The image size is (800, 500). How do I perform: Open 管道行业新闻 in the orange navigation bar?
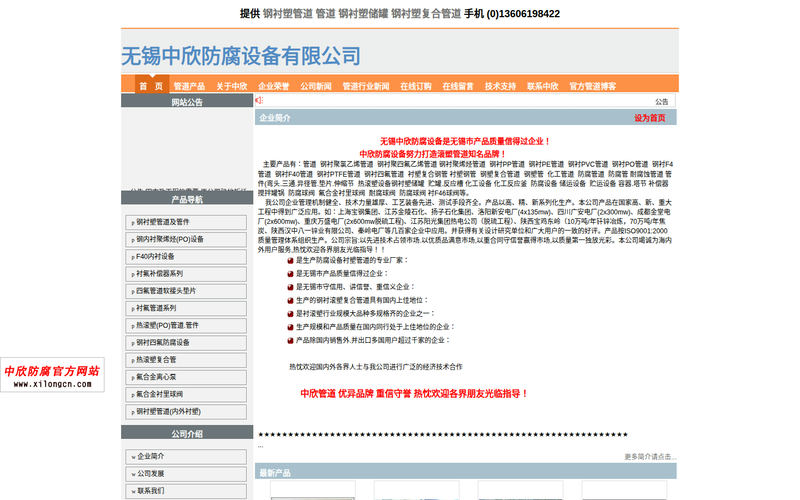(366, 86)
